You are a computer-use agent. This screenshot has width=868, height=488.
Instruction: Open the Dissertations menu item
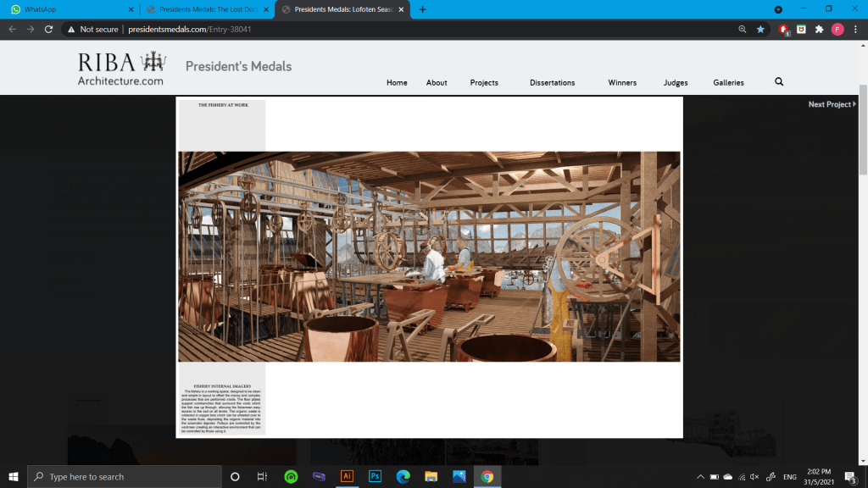point(552,83)
